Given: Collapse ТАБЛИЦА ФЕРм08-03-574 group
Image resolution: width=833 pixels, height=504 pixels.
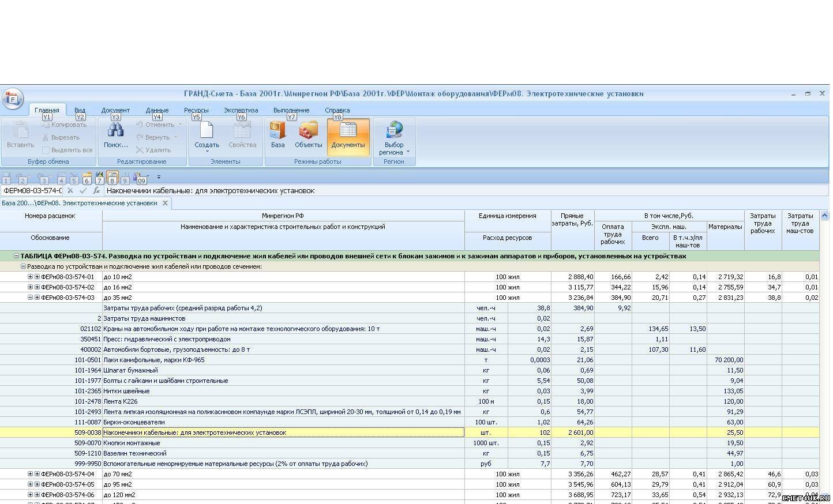Looking at the screenshot, I should point(16,256).
